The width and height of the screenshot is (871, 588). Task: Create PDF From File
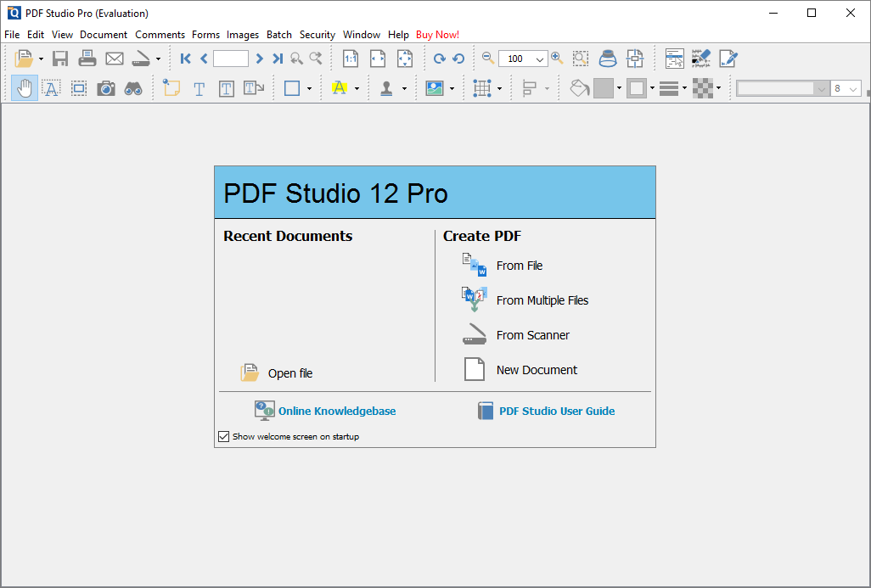click(503, 266)
